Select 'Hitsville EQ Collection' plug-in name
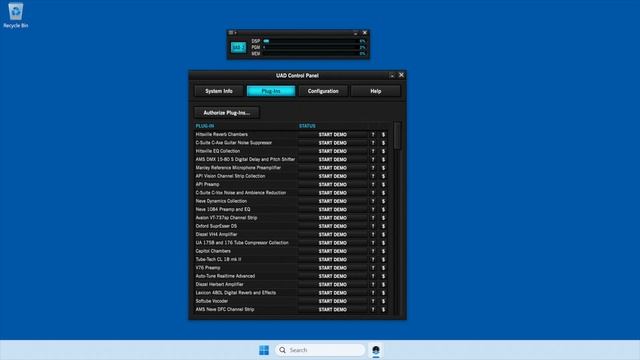The image size is (640, 360). 218,151
